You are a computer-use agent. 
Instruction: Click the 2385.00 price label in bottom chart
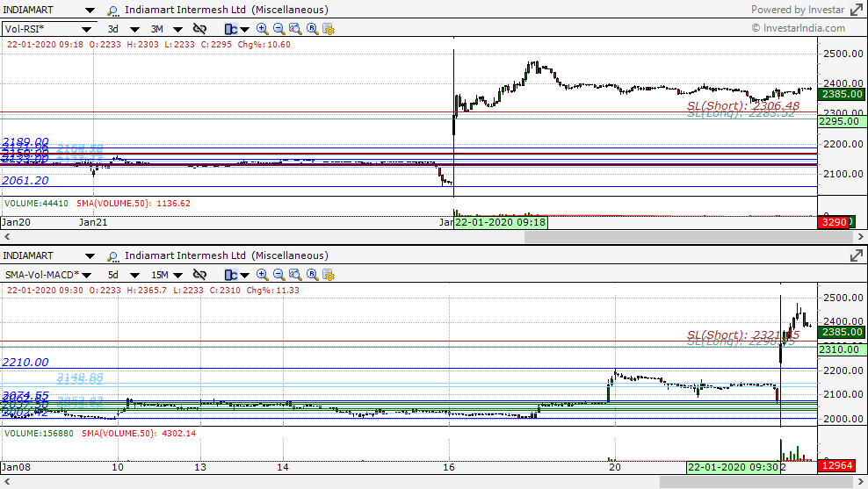842,333
